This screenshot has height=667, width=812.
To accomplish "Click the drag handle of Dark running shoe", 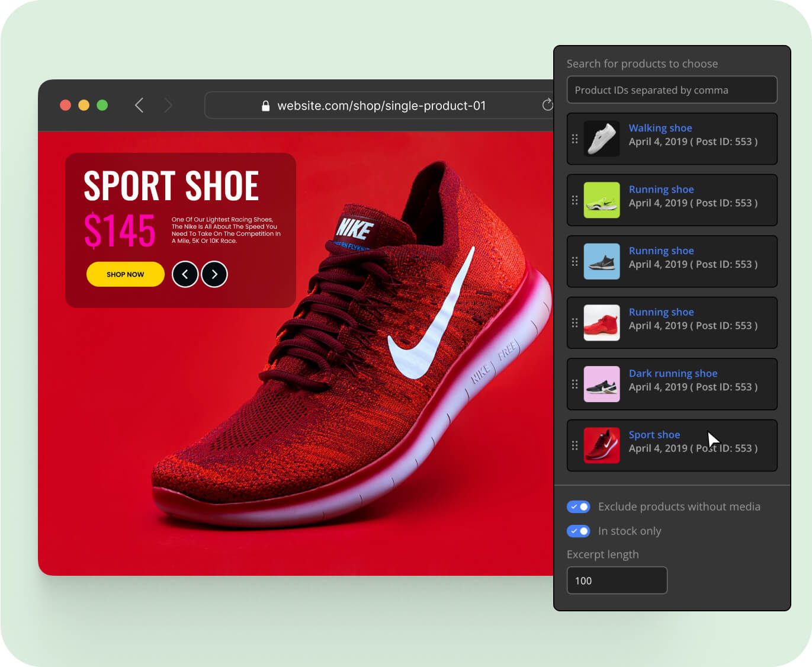I will pyautogui.click(x=575, y=384).
